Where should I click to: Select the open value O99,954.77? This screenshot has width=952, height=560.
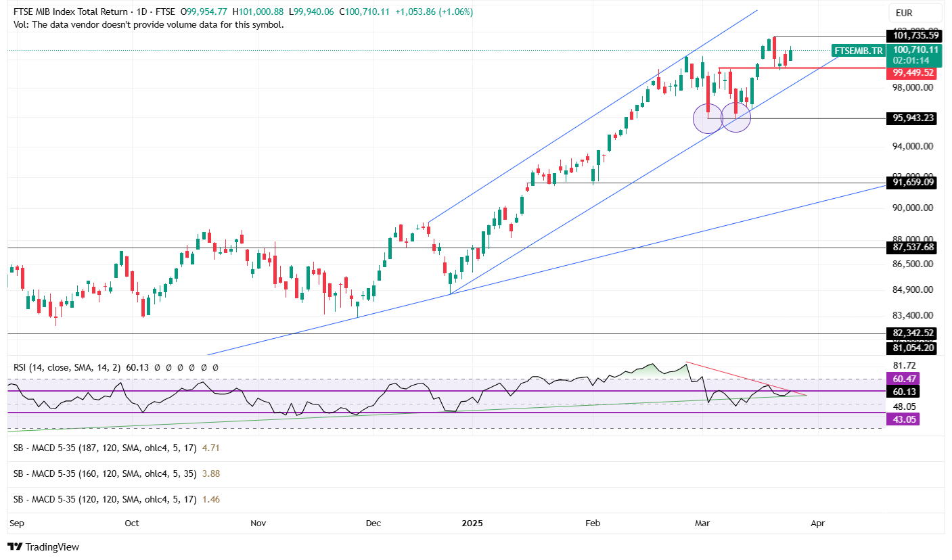[203, 12]
